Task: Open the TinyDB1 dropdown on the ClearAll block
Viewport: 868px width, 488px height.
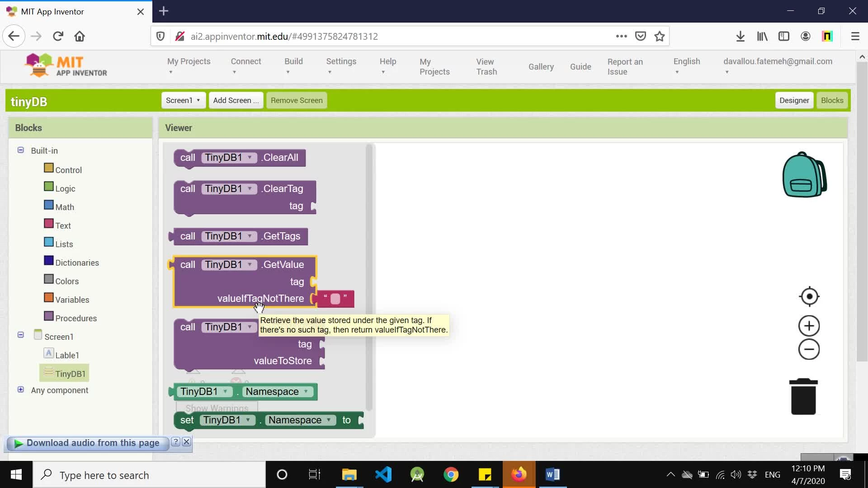Action: click(229, 158)
